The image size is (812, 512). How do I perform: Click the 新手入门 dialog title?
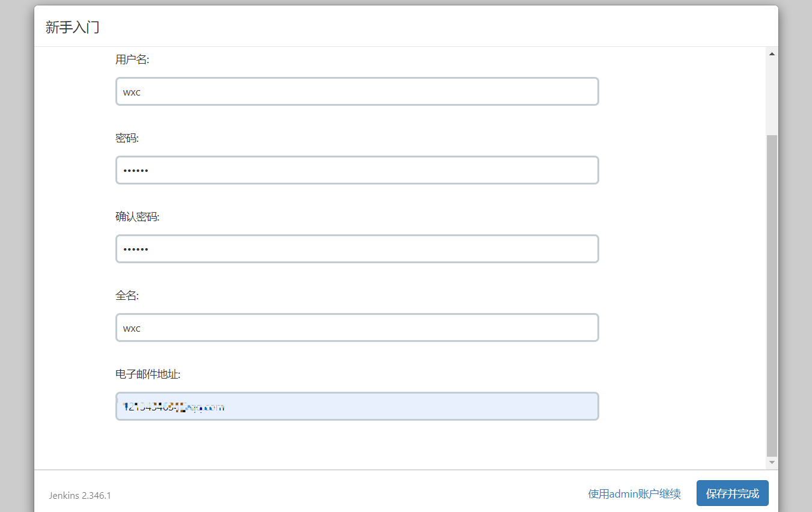click(x=72, y=27)
